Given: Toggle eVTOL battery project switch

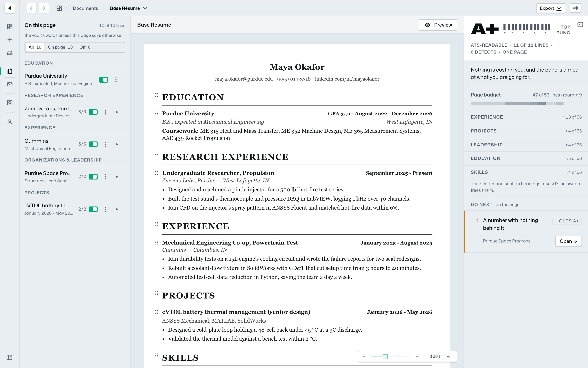Looking at the screenshot, I should 93,209.
